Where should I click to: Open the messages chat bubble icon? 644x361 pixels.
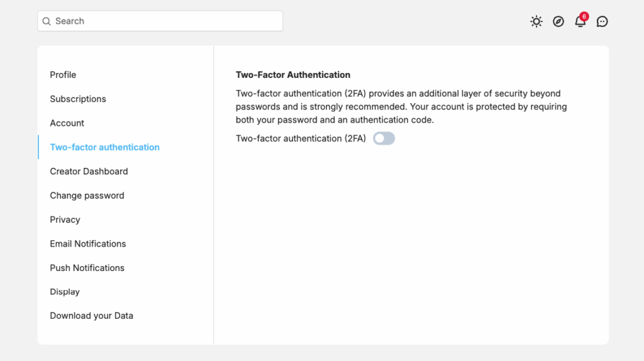click(602, 21)
